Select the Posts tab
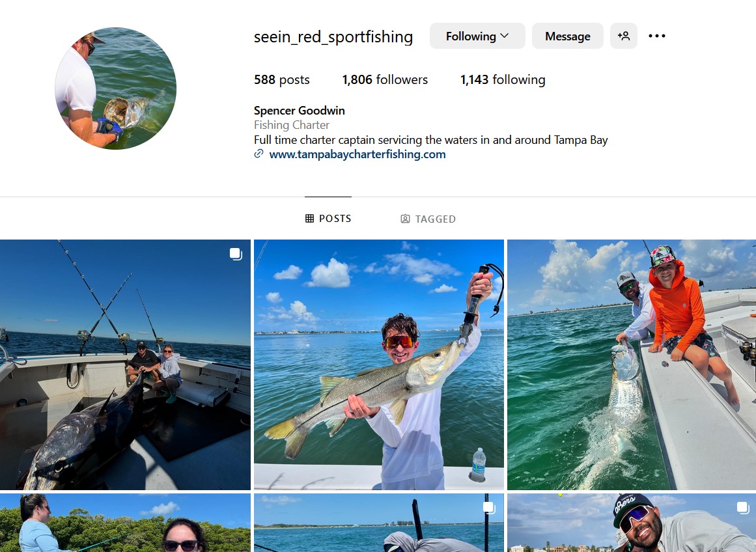Screen dimensions: 756x552 click(x=328, y=219)
